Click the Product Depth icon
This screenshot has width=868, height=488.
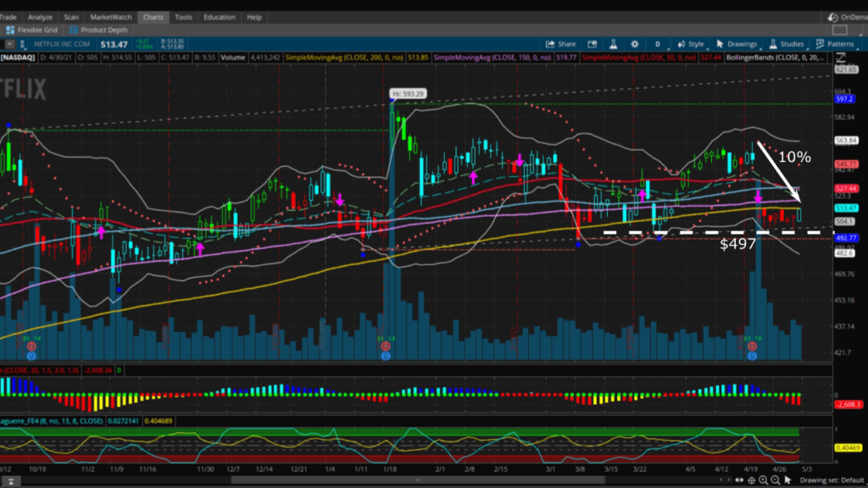pos(74,30)
